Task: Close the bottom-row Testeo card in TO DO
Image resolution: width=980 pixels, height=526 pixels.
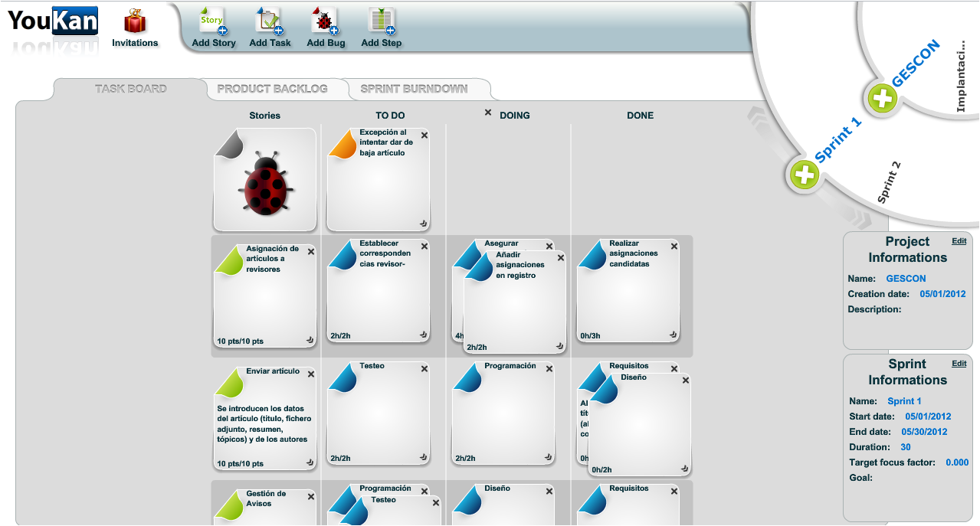Action: tap(436, 503)
